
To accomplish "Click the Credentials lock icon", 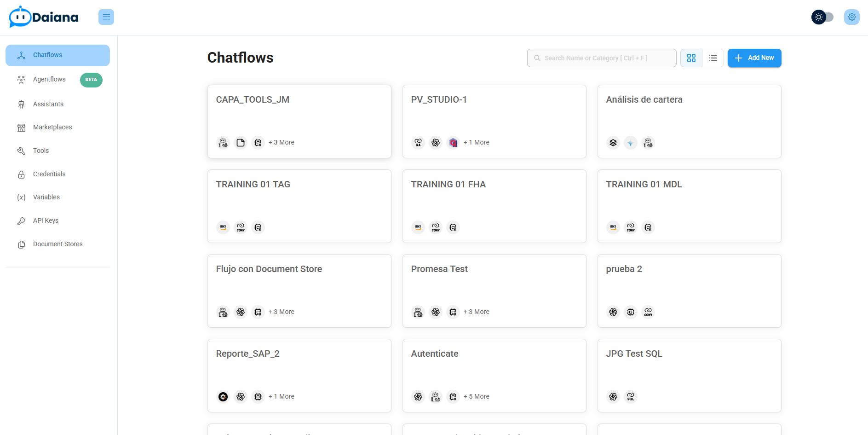I will point(21,174).
